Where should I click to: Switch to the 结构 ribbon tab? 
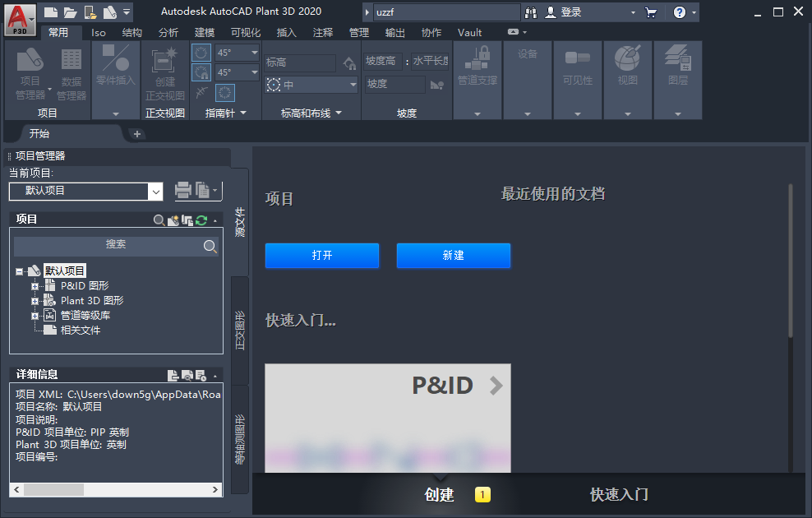(x=131, y=33)
